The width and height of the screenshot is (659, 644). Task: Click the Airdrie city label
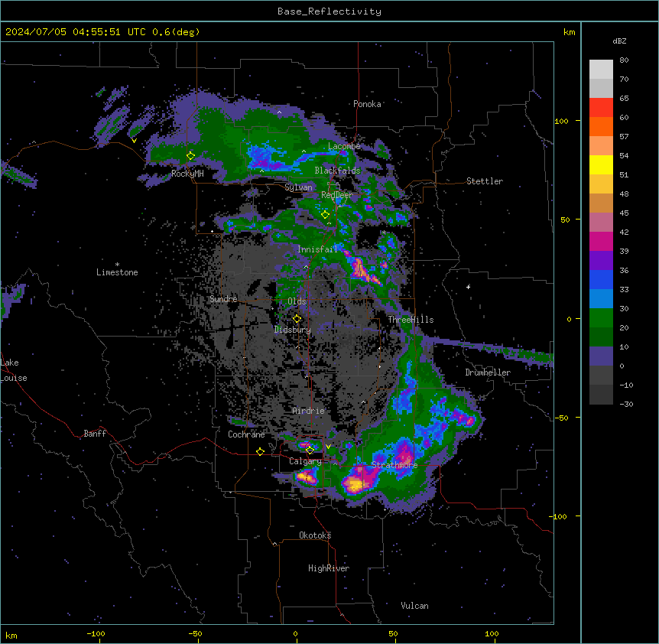coord(309,411)
